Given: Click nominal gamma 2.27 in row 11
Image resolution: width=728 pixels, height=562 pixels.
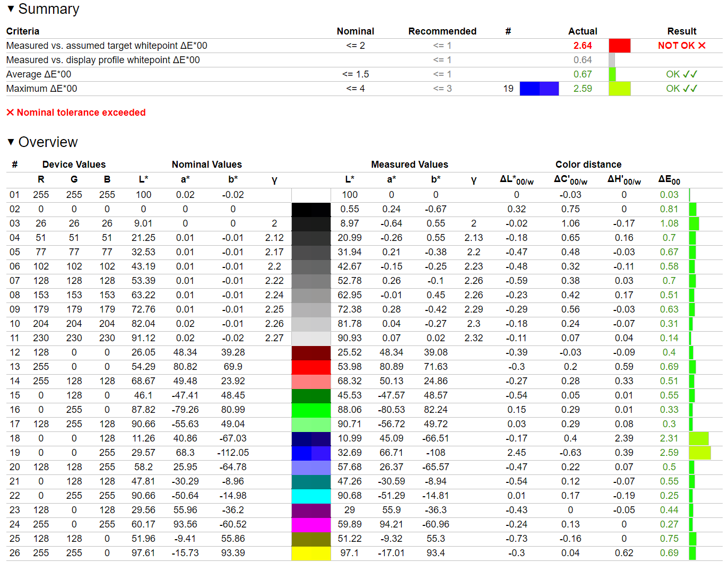Looking at the screenshot, I should tap(274, 338).
